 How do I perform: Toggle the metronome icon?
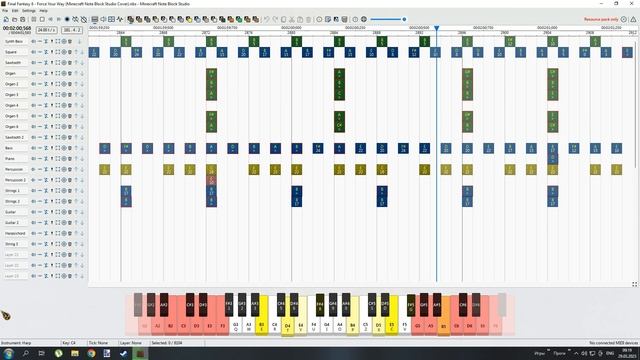tap(84, 19)
